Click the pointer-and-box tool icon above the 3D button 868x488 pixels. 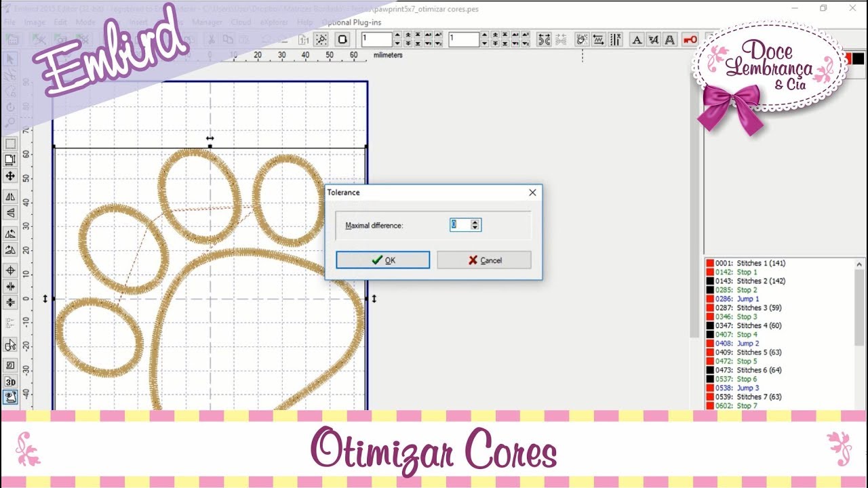[10, 345]
